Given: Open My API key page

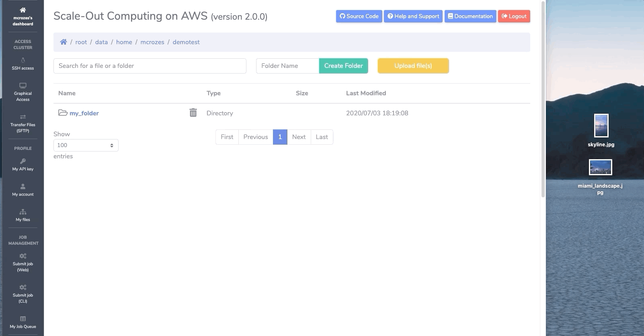Looking at the screenshot, I should pos(23,165).
